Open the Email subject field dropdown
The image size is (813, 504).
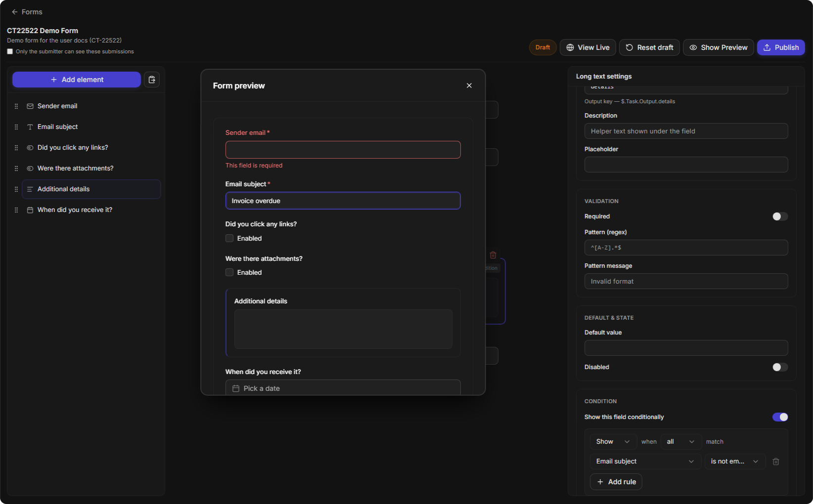(x=645, y=462)
